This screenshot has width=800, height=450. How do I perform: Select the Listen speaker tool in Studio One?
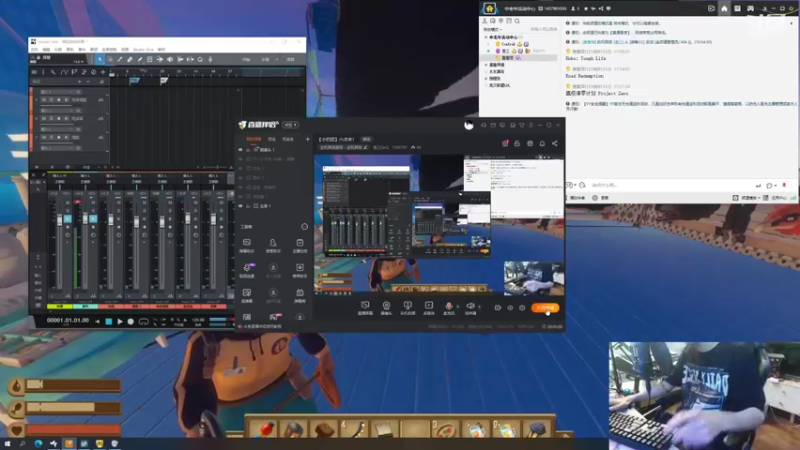[170, 60]
